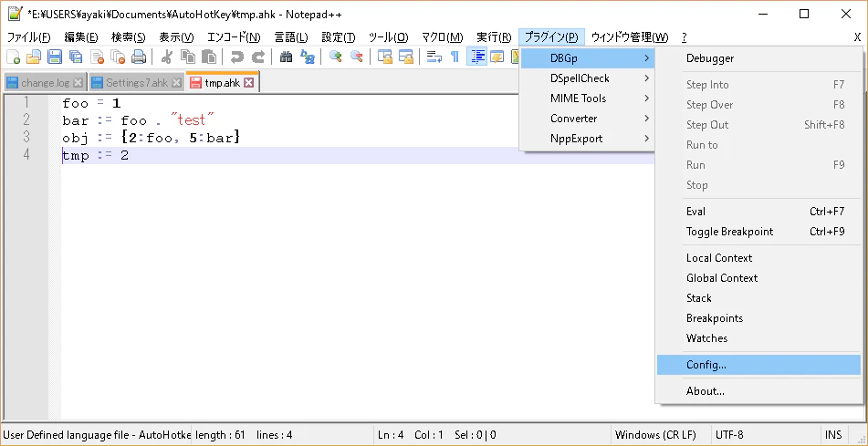Create a new document via New icon
Image resolution: width=868 pixels, height=446 pixels.
click(x=14, y=57)
